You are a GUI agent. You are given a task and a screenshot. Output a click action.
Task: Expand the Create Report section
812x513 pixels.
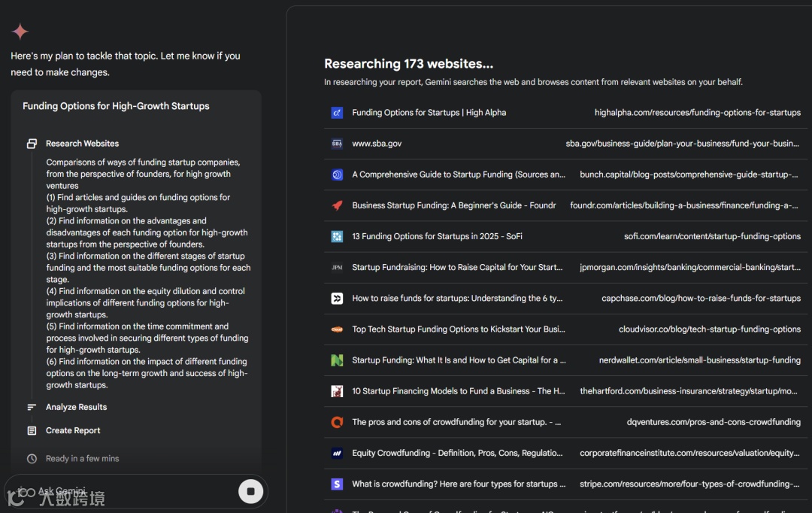pos(73,431)
